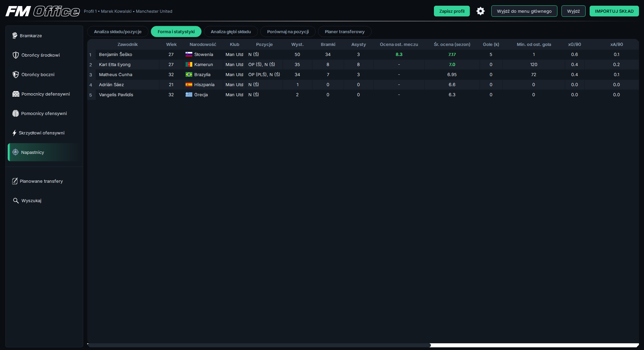Click the Spain flag icon
Viewport: 644px width, 350px height.
coord(189,84)
